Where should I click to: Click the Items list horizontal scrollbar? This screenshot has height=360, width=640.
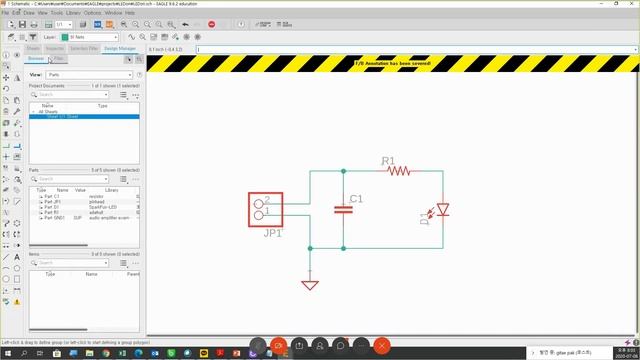coord(58,329)
